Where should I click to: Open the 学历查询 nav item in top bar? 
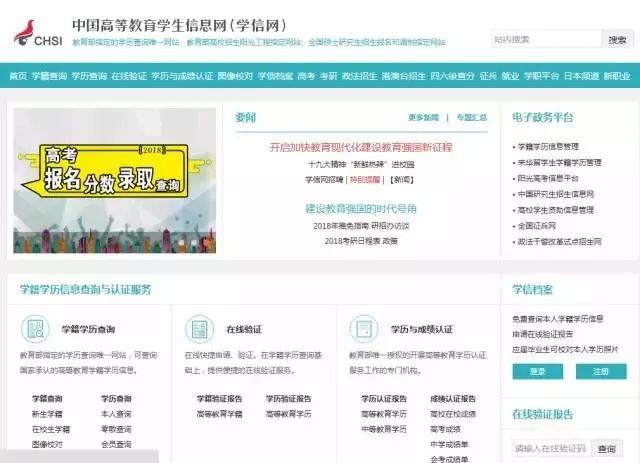point(89,76)
